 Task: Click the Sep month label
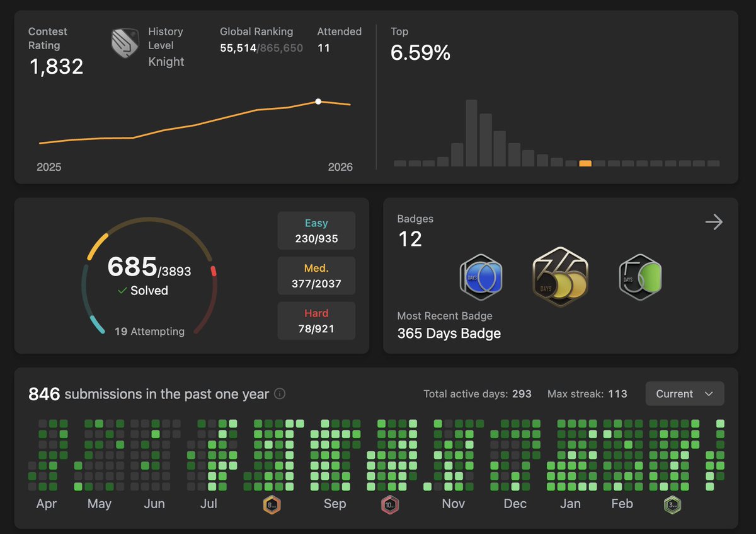coord(335,504)
